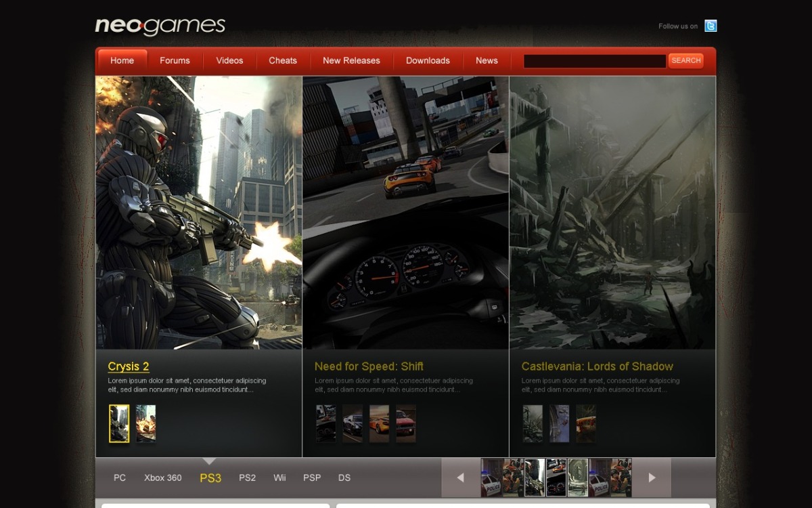Click the 'Follow us on' text

(x=678, y=26)
